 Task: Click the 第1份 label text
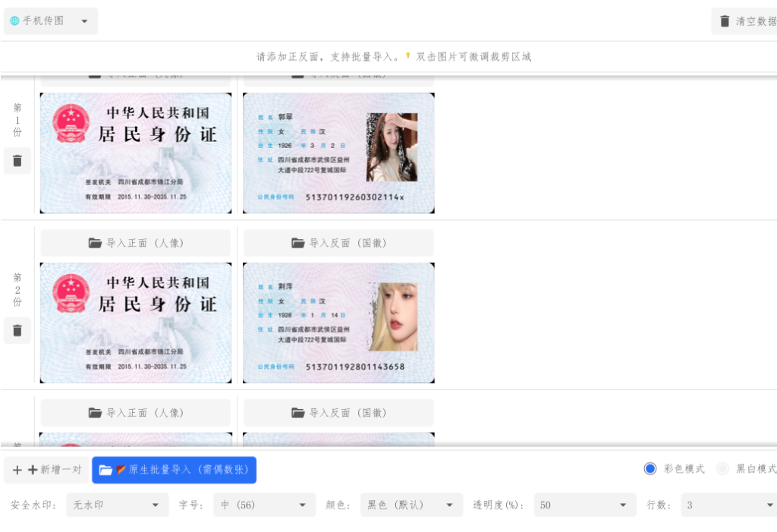click(x=17, y=119)
